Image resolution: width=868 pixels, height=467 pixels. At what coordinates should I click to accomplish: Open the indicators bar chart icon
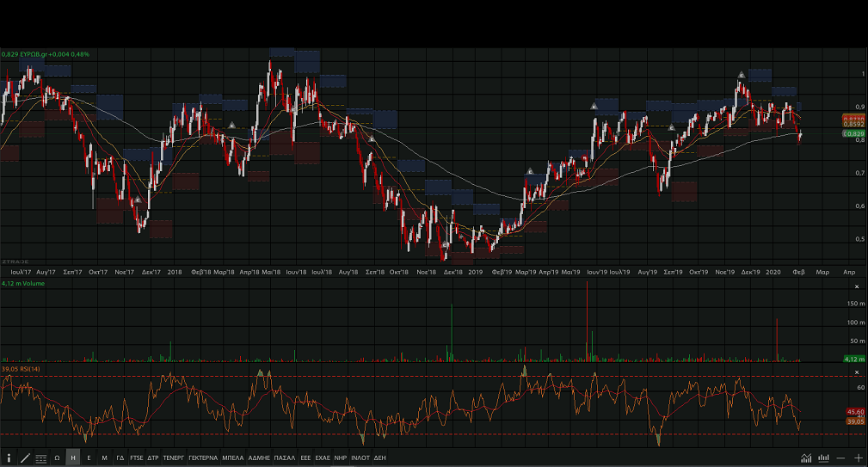823,458
